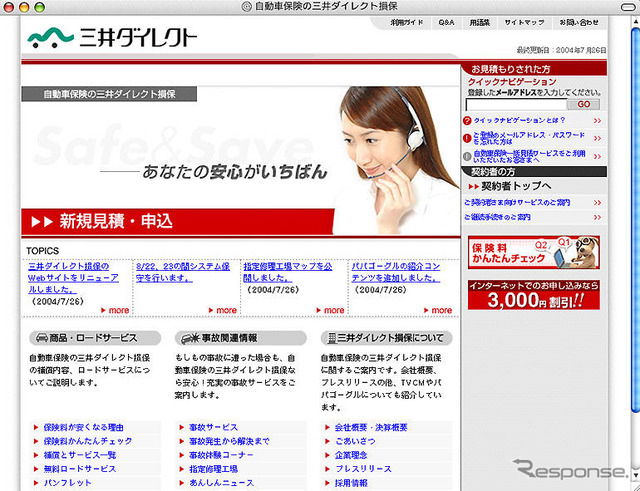Open topic 三井ダイレクト損保のWebサイトをリニューアルしました
The image size is (640, 491).
click(x=73, y=278)
